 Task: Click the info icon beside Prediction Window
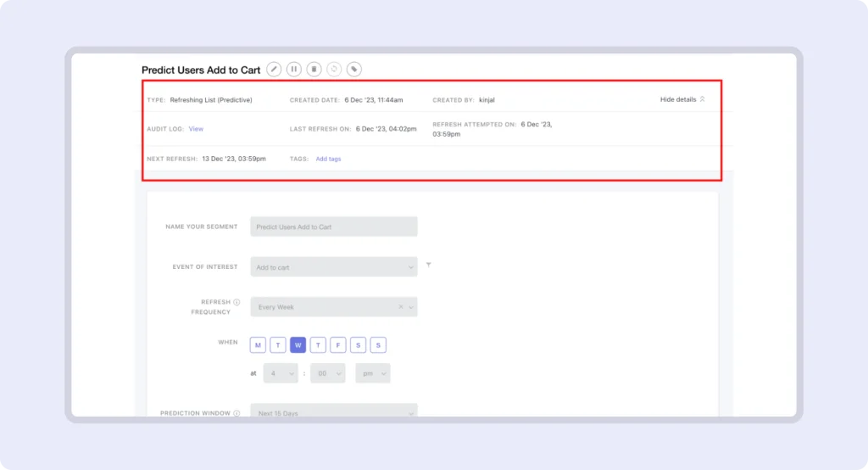(236, 414)
